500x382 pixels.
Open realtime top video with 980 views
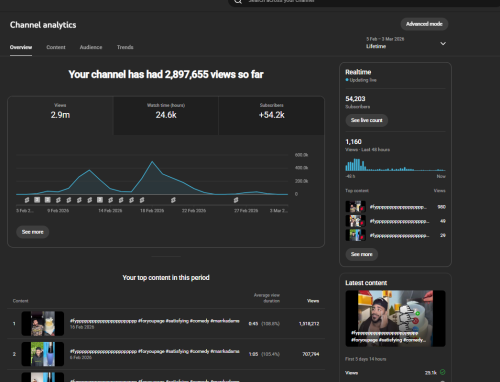[x=395, y=207]
